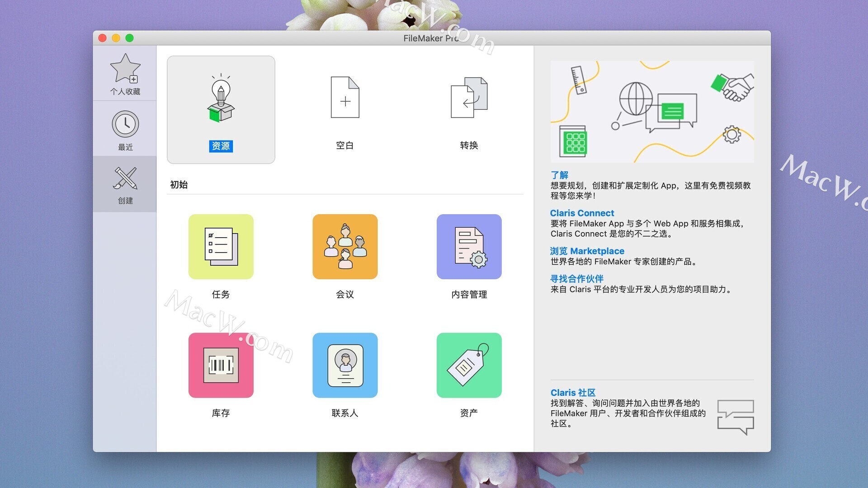Click the 库存 template label
The image size is (868, 488).
[221, 413]
